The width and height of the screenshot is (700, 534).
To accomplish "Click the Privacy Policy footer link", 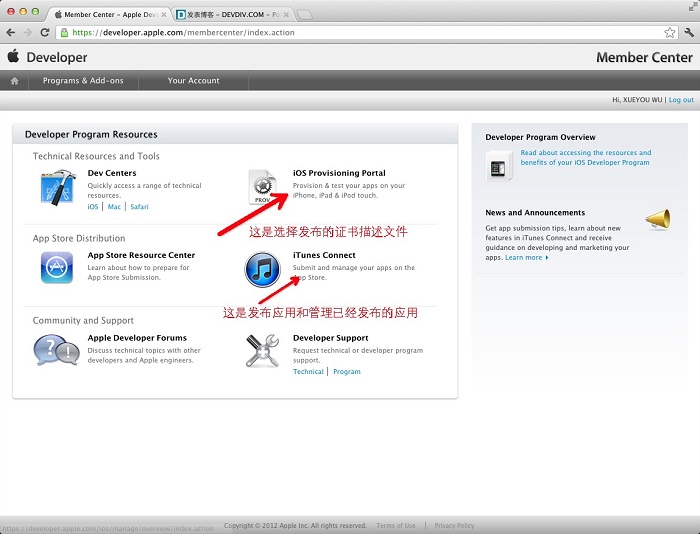I will point(454,526).
